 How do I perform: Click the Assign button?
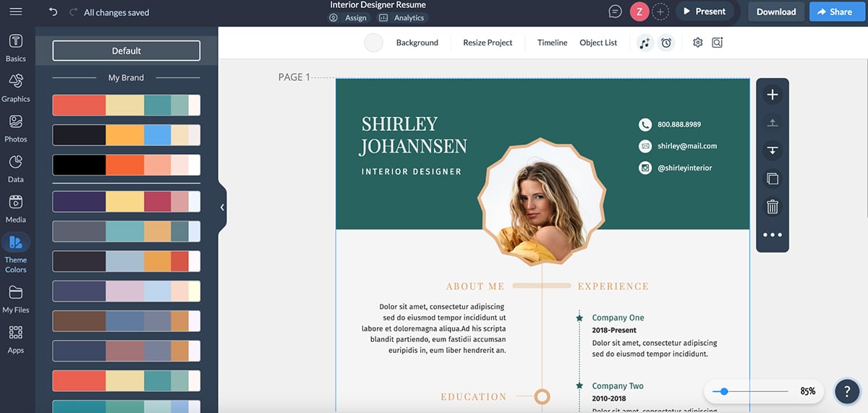tap(349, 18)
